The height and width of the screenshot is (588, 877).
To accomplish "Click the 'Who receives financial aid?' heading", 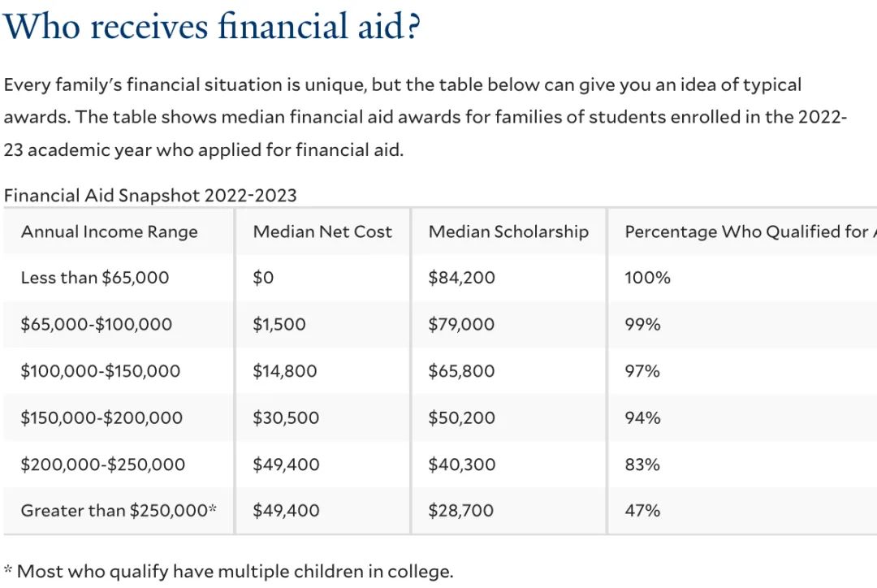I will click(211, 26).
